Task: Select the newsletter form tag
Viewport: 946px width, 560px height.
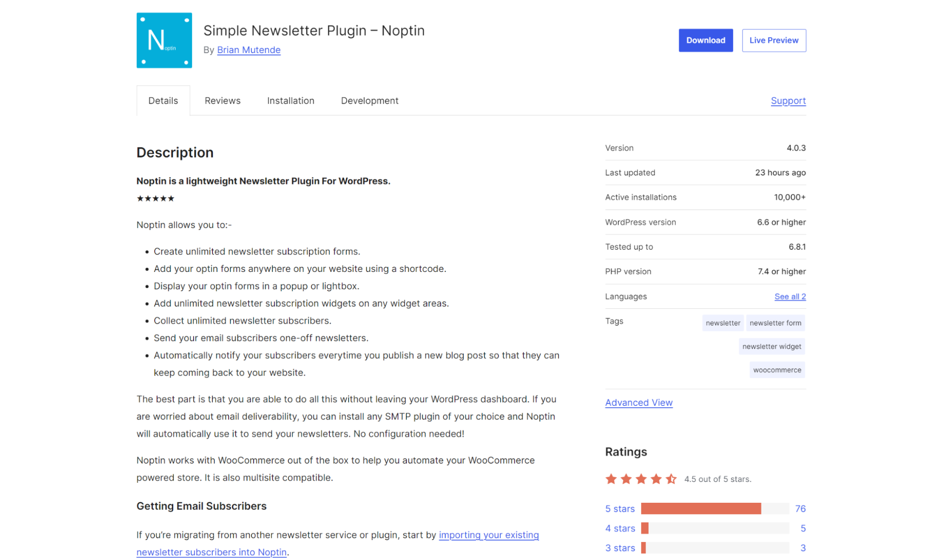Action: (x=775, y=323)
